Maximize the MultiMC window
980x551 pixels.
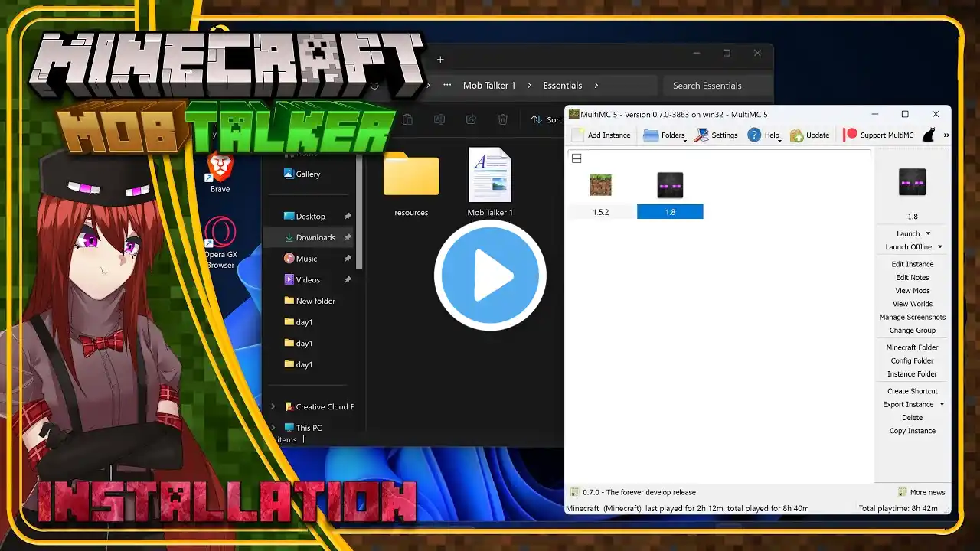(905, 114)
